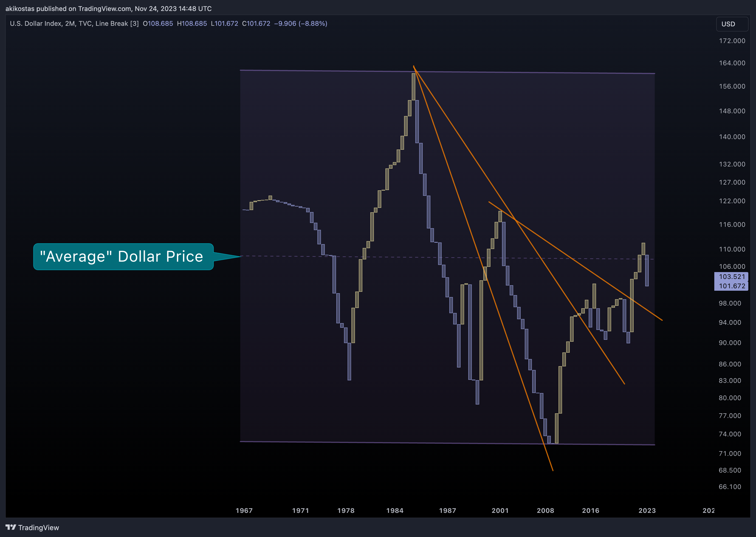Click the 77.000 price axis label

730,416
